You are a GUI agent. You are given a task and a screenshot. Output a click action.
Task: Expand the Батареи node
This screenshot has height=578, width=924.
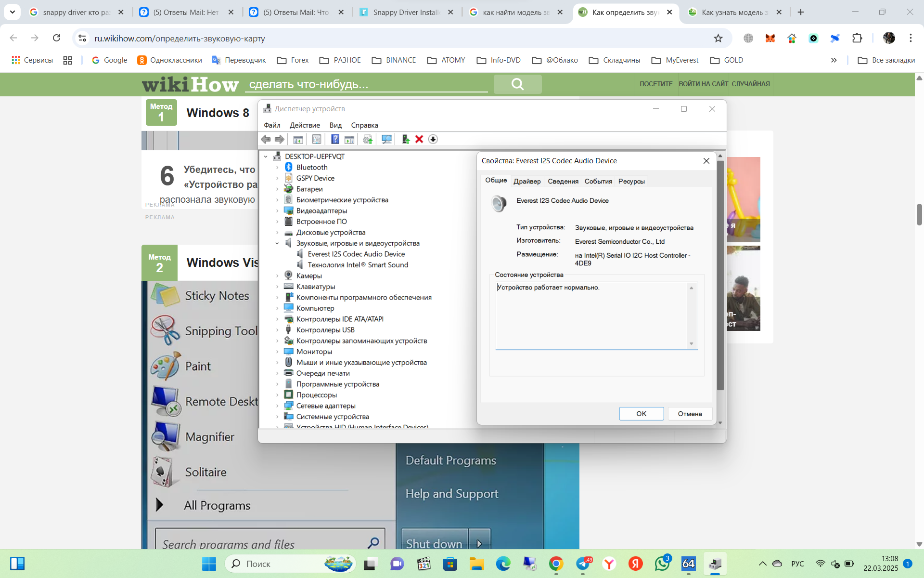277,189
